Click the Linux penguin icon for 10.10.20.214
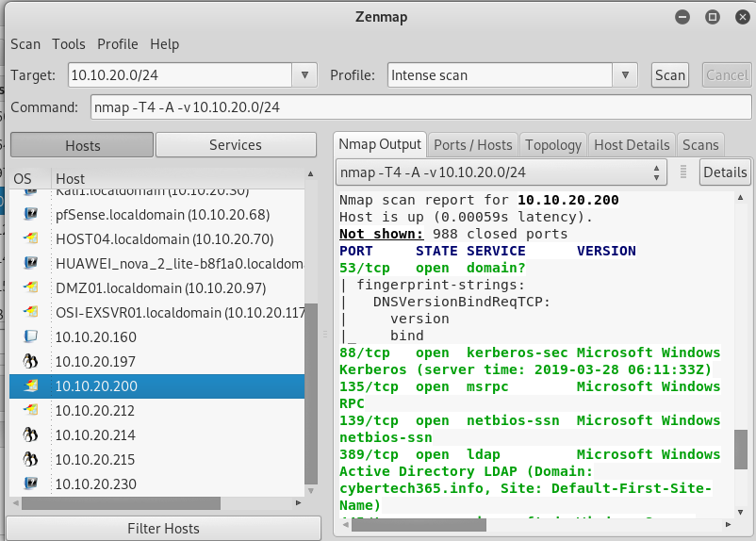Screen dimensions: 756x541 [x=31, y=434]
